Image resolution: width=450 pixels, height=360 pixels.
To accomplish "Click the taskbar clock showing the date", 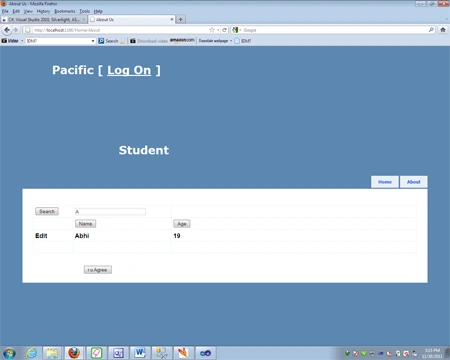I will (432, 353).
